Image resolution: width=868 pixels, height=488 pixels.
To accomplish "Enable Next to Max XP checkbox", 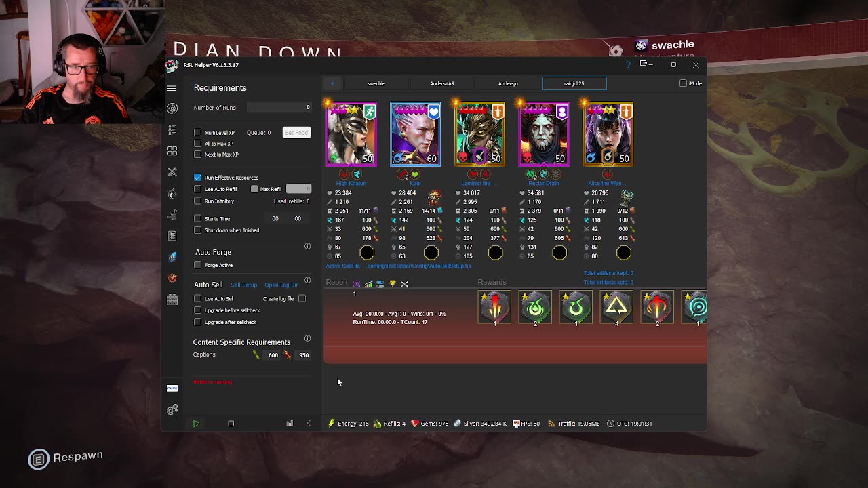I will tap(198, 155).
